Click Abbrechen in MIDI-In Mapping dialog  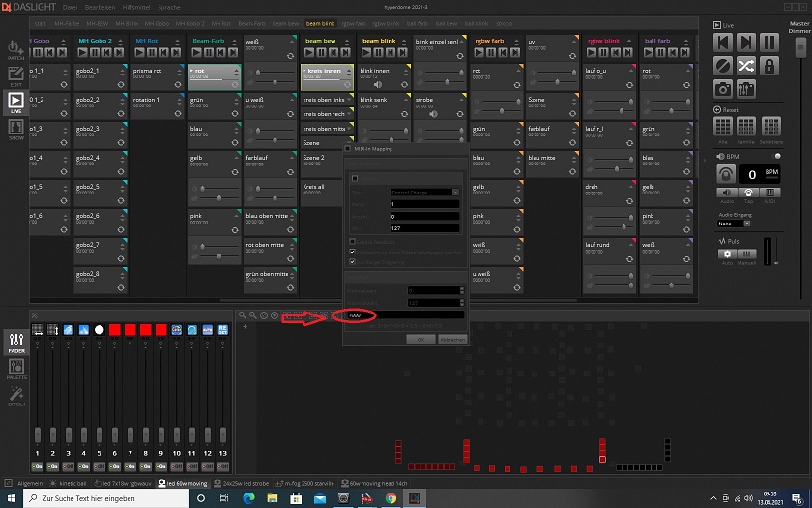pyautogui.click(x=452, y=339)
